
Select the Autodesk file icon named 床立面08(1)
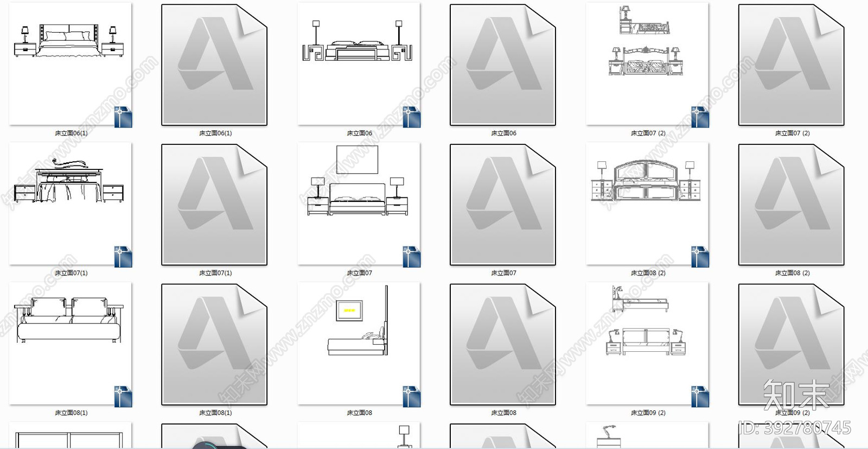[214, 344]
